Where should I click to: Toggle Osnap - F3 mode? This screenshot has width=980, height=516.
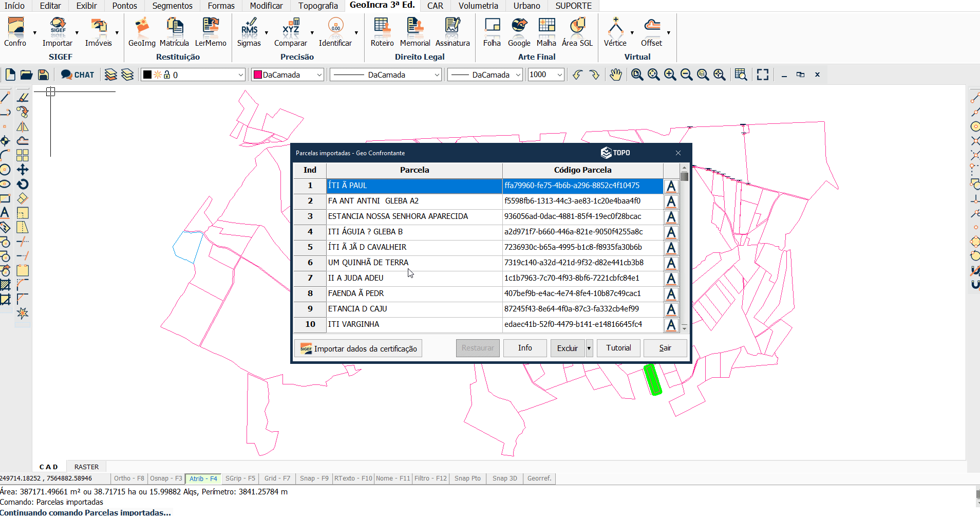pyautogui.click(x=166, y=478)
